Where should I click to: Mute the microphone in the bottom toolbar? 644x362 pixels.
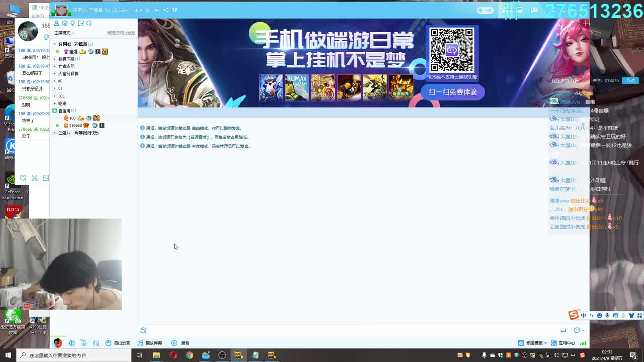click(x=84, y=343)
